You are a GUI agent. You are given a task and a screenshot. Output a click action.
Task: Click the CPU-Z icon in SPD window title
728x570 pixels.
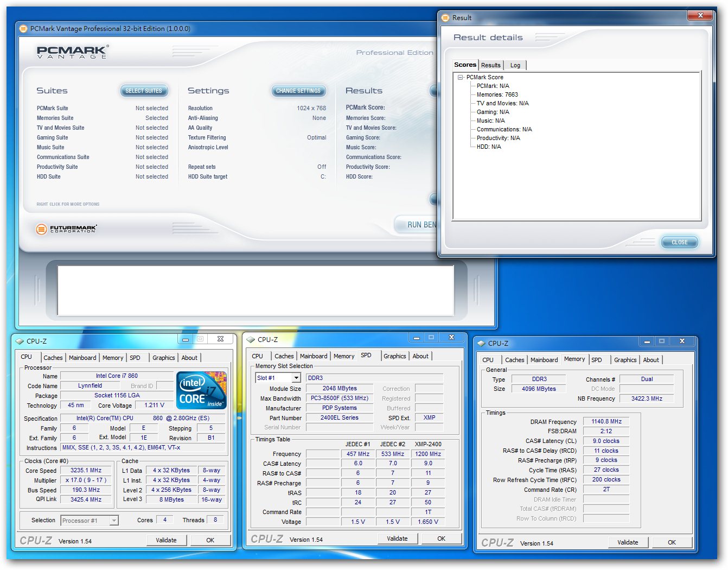[x=251, y=340]
